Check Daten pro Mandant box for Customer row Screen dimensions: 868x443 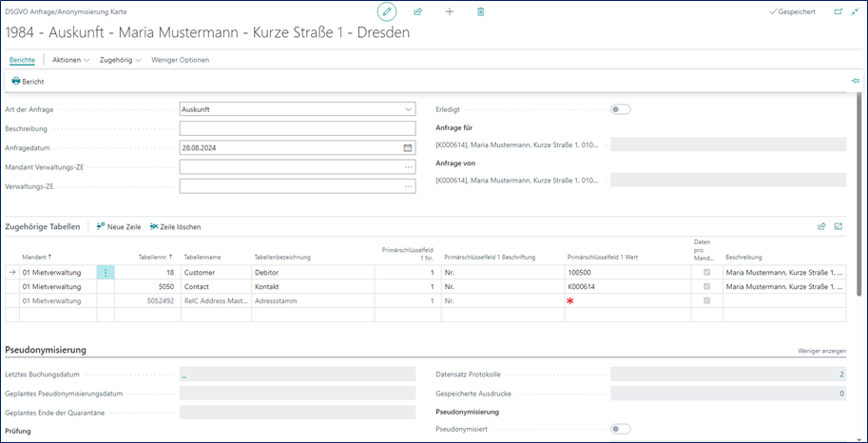pyautogui.click(x=704, y=272)
